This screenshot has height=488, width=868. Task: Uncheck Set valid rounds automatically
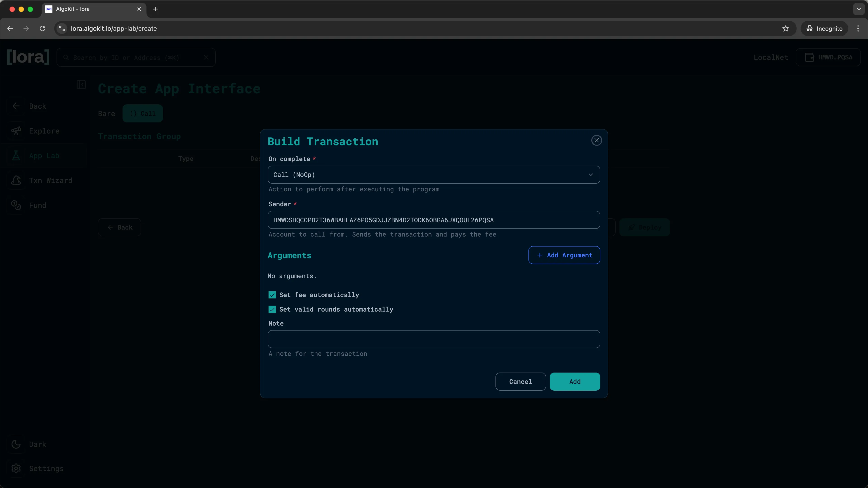pyautogui.click(x=272, y=309)
